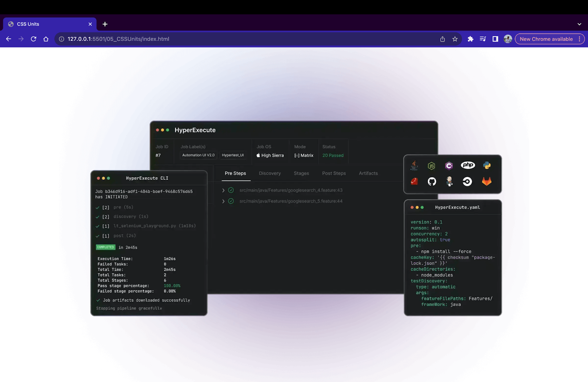Viewport: 588px width, 382px height.
Task: Go back using the browser back arrow
Action: (8, 39)
